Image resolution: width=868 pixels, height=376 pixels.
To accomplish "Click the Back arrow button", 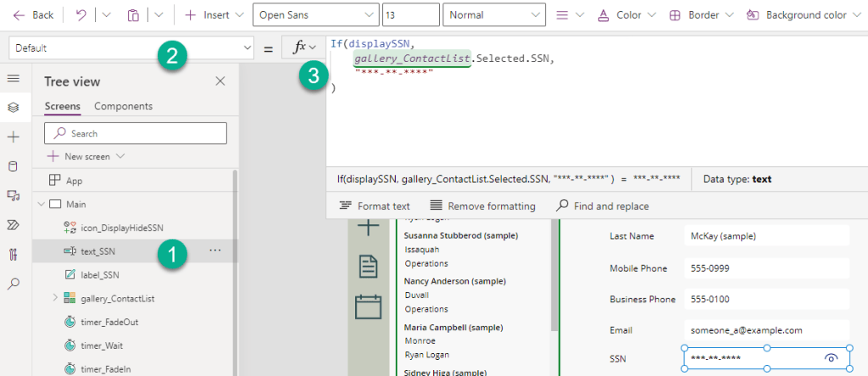I will tap(33, 15).
